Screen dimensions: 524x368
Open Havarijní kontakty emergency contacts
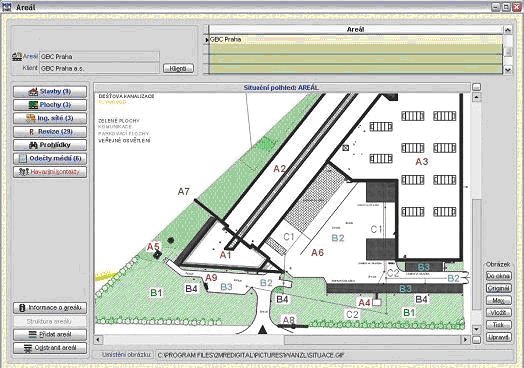coord(50,172)
